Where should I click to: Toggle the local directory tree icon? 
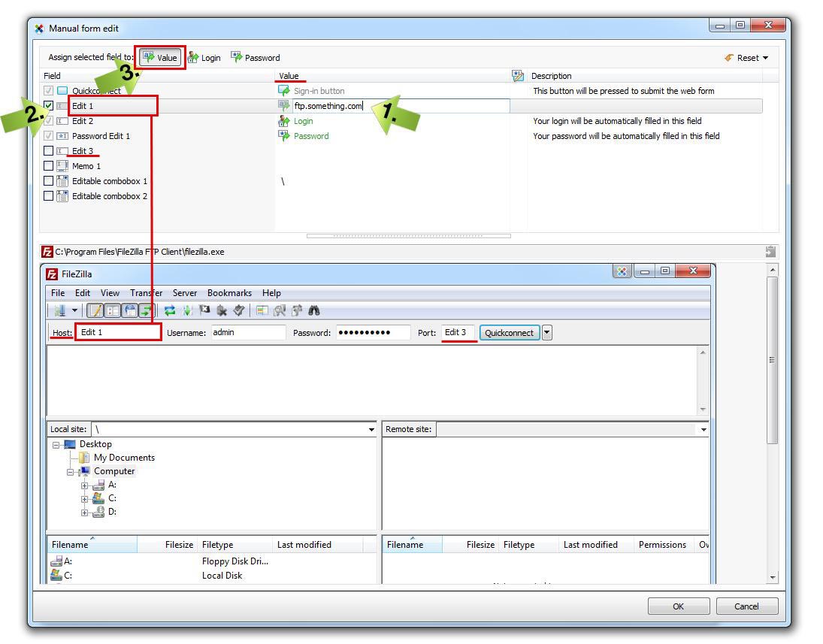click(x=112, y=310)
